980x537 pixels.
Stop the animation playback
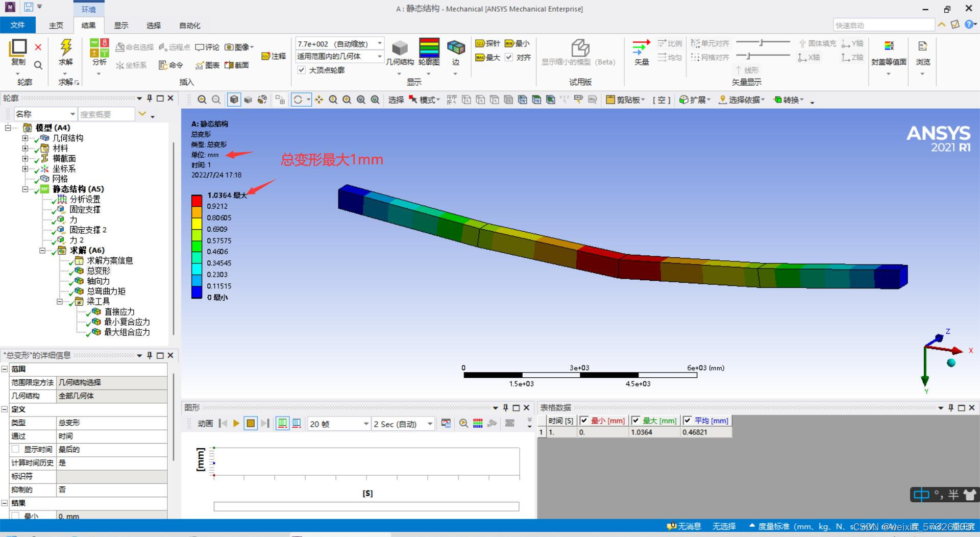pos(251,423)
